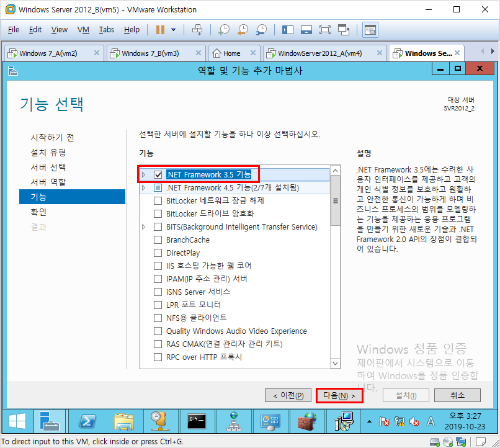Open the Tabs menu
The width and height of the screenshot is (500, 448).
pos(107,30)
